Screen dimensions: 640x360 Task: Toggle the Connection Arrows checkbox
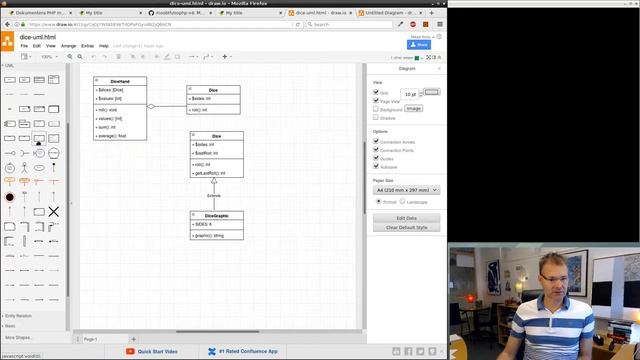(x=376, y=141)
